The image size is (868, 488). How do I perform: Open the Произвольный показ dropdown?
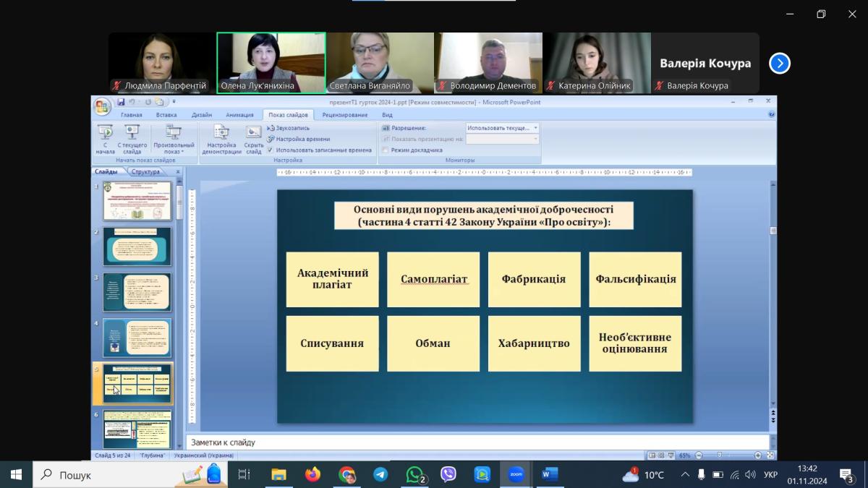(x=174, y=138)
